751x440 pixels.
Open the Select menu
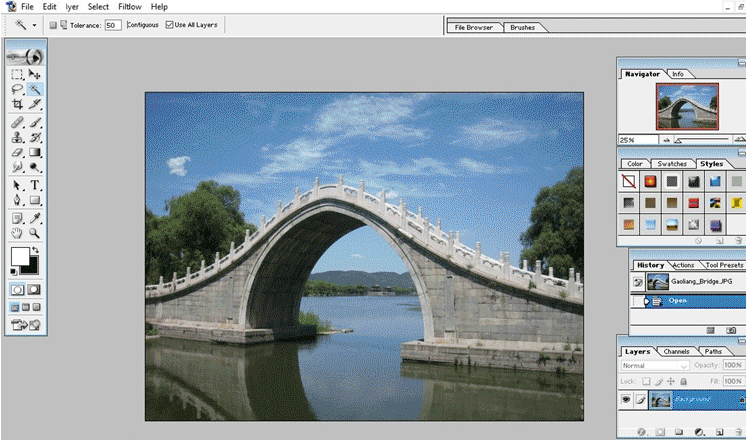[98, 7]
